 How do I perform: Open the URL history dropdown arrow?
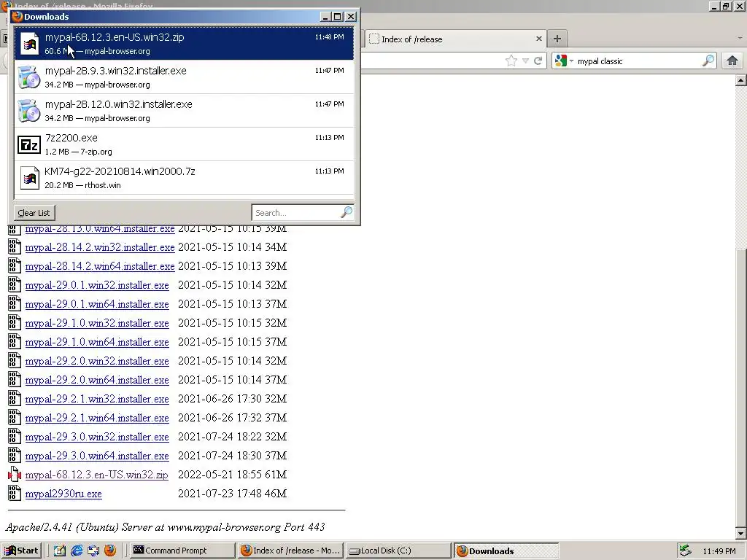point(525,61)
